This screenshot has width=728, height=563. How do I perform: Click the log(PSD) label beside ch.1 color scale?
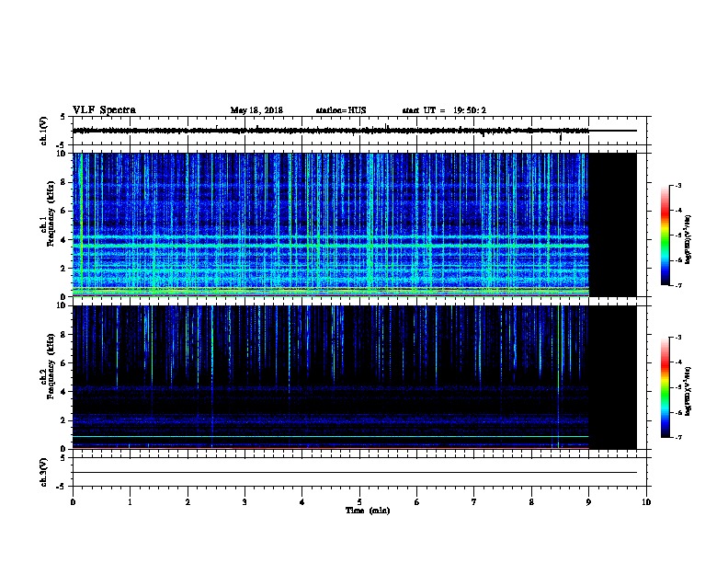pyautogui.click(x=688, y=239)
